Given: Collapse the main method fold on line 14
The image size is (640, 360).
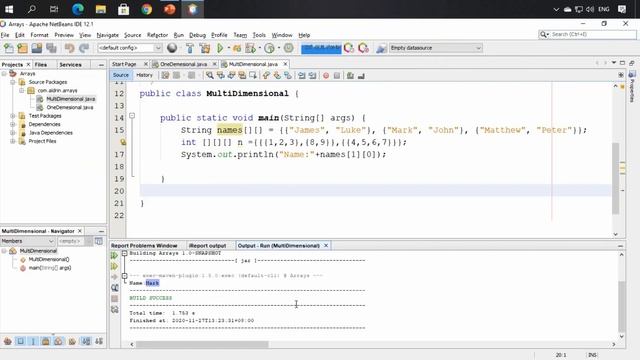Looking at the screenshot, I should click(x=132, y=116).
